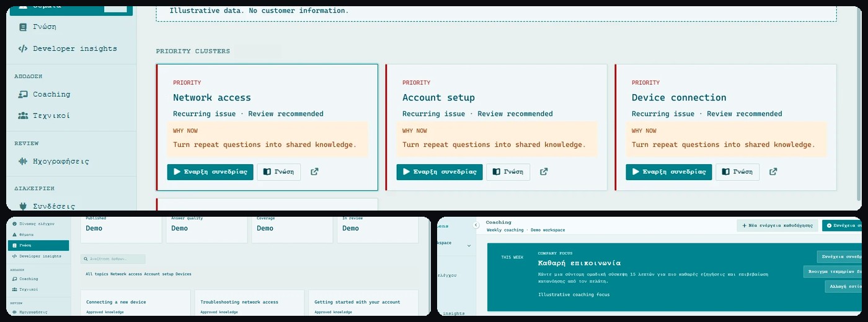Start session for Account setup cluster
This screenshot has width=868, height=322.
point(440,172)
